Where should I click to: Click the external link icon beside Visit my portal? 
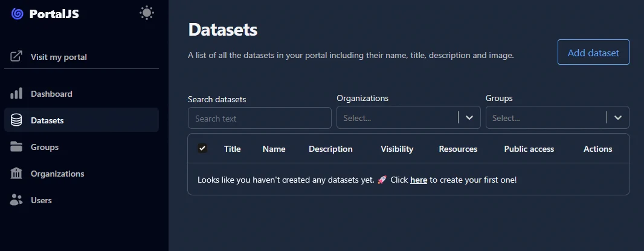(16, 56)
